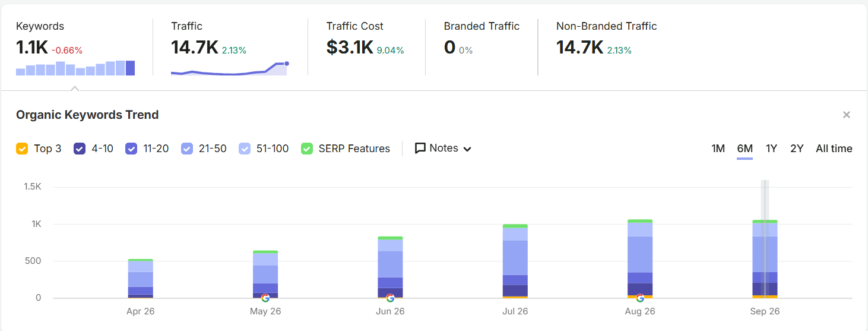Uncheck the Top 3 checkbox
Screen dimensions: 868x331
coord(22,149)
